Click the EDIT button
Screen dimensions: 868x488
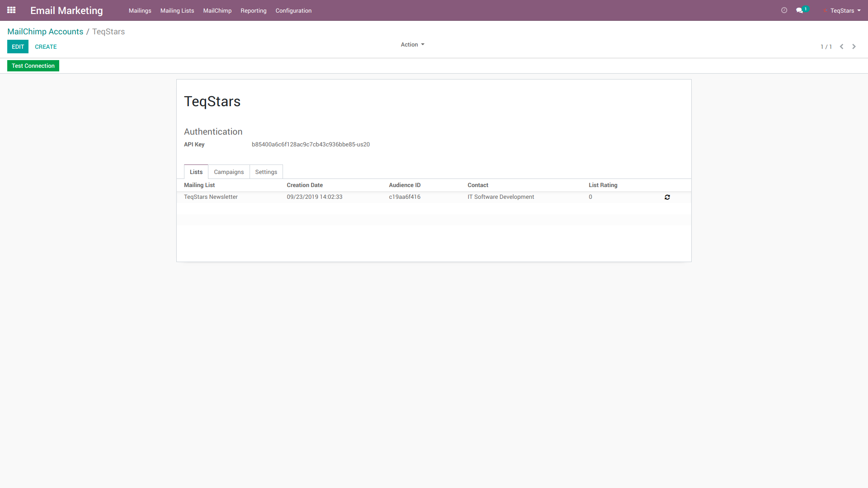[18, 47]
